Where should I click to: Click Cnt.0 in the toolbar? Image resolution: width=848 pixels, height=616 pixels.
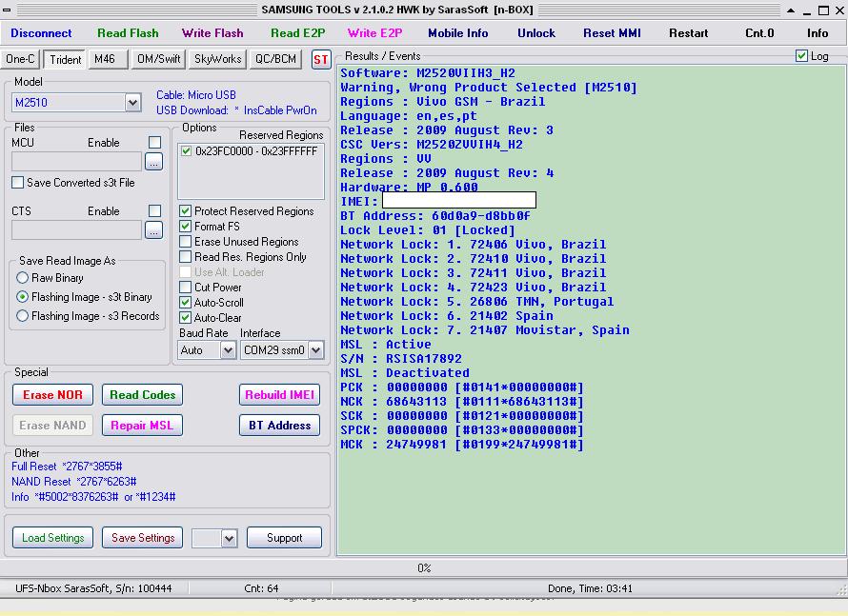[x=759, y=33]
